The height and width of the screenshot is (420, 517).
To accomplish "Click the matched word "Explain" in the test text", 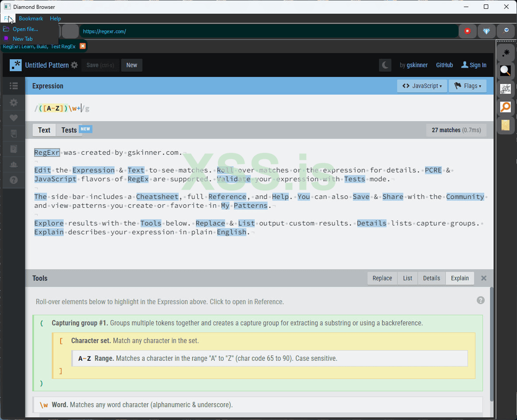I will 49,232.
